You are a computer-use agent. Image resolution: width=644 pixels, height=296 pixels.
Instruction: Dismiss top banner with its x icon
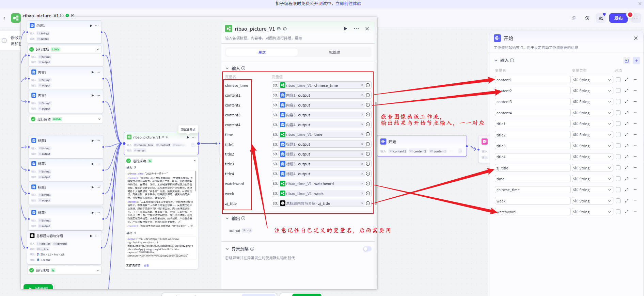tap(640, 3)
